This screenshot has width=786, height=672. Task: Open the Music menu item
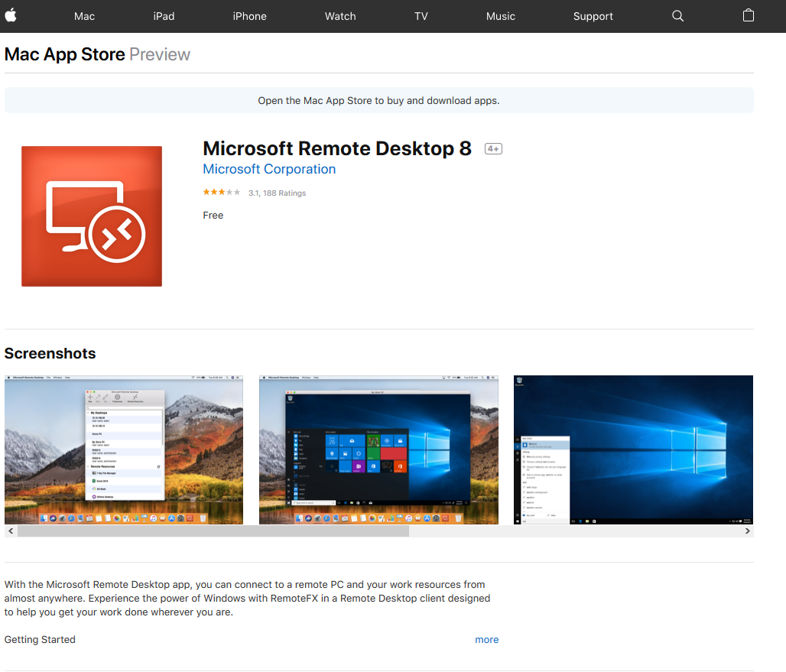[x=501, y=16]
